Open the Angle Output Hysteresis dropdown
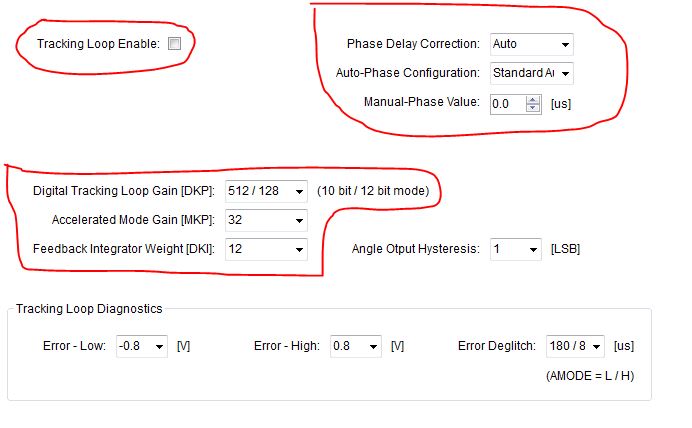The image size is (692, 428). pos(515,249)
